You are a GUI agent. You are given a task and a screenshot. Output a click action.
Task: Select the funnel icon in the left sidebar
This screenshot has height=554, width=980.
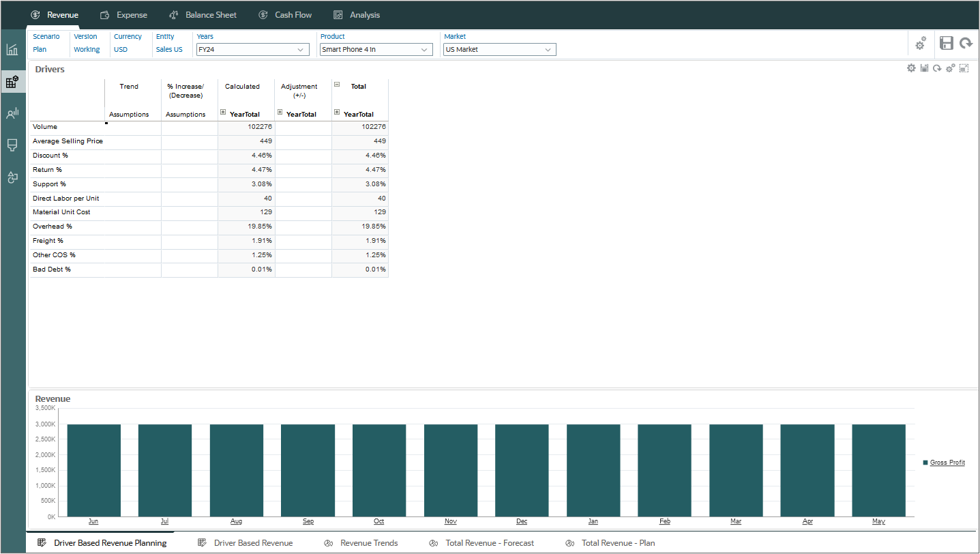(12, 145)
